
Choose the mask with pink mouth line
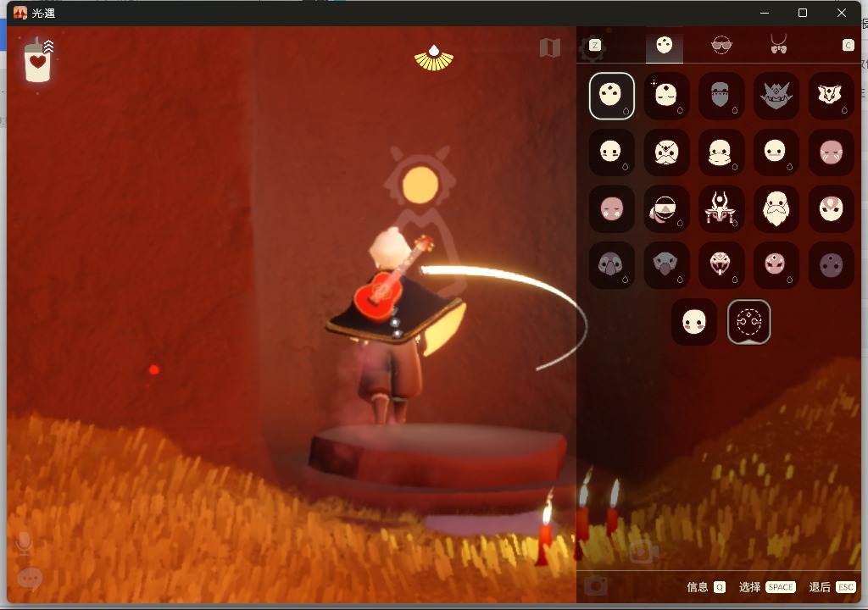(x=776, y=152)
